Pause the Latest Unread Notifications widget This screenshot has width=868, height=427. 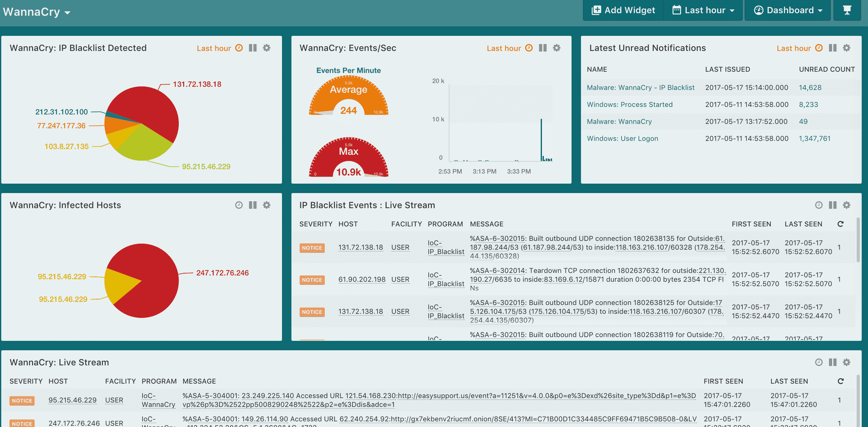pyautogui.click(x=833, y=48)
